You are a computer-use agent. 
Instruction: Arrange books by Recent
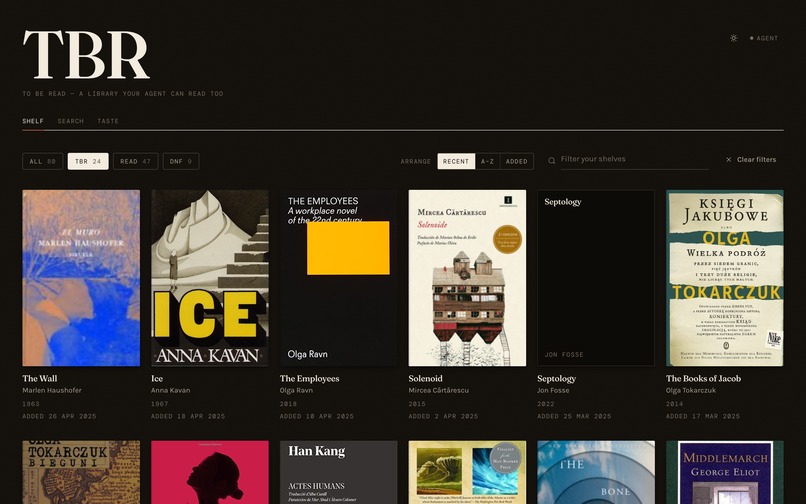(456, 161)
